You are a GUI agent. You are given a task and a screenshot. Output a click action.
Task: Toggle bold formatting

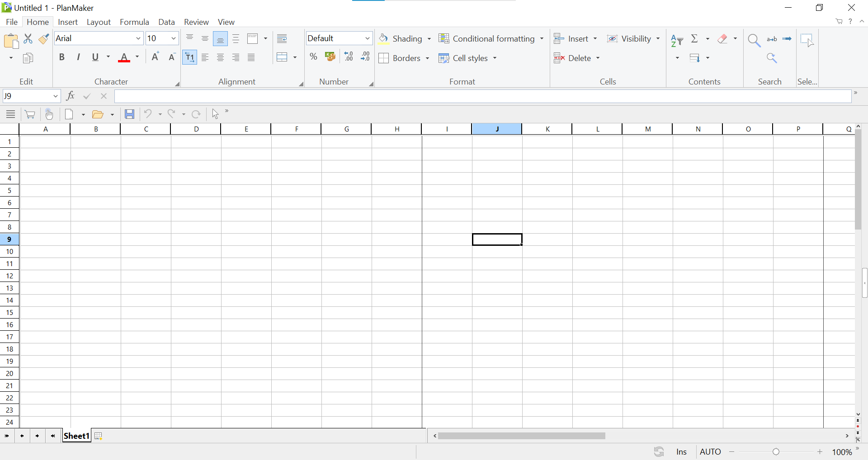62,57
